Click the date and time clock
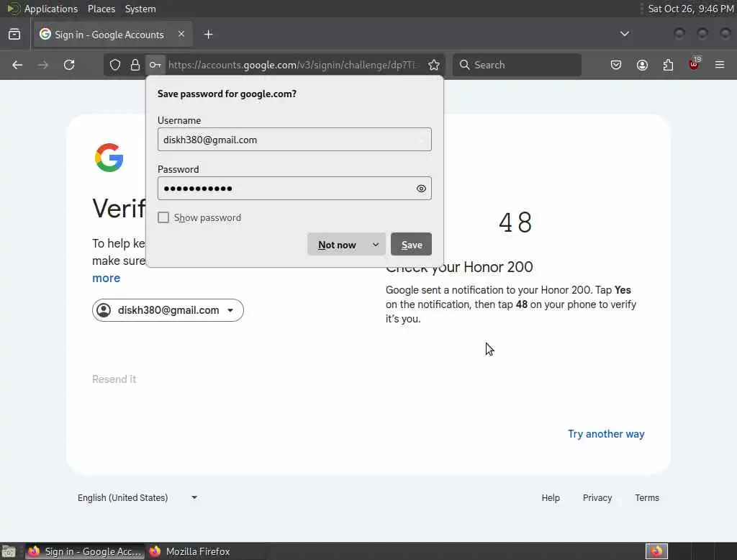The width and height of the screenshot is (737, 560). click(690, 9)
